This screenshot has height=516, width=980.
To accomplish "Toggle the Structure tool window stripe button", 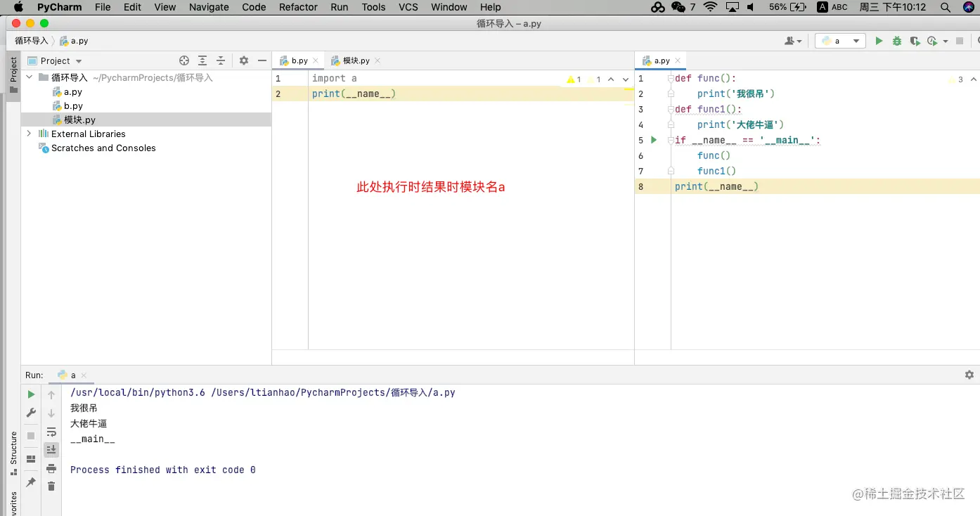I will [13, 452].
